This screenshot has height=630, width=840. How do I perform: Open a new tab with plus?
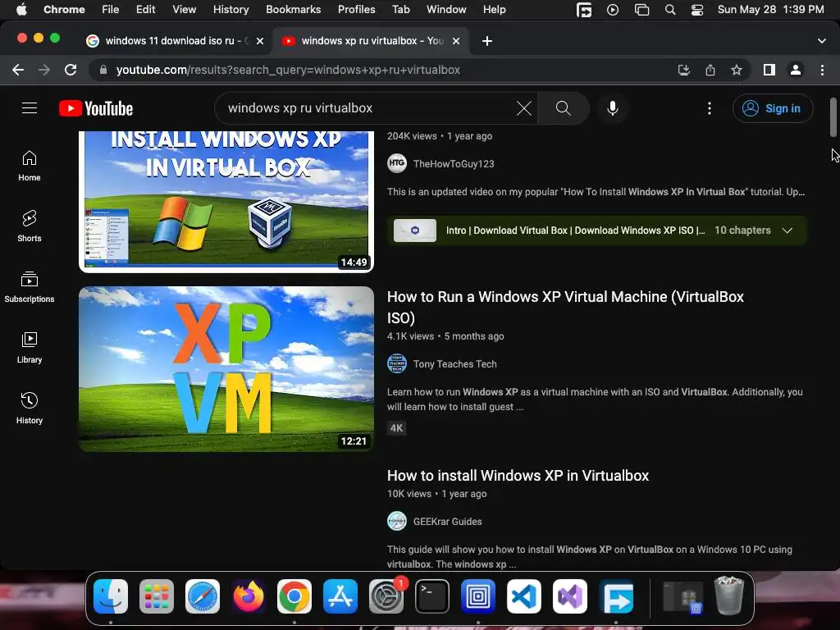coord(487,41)
